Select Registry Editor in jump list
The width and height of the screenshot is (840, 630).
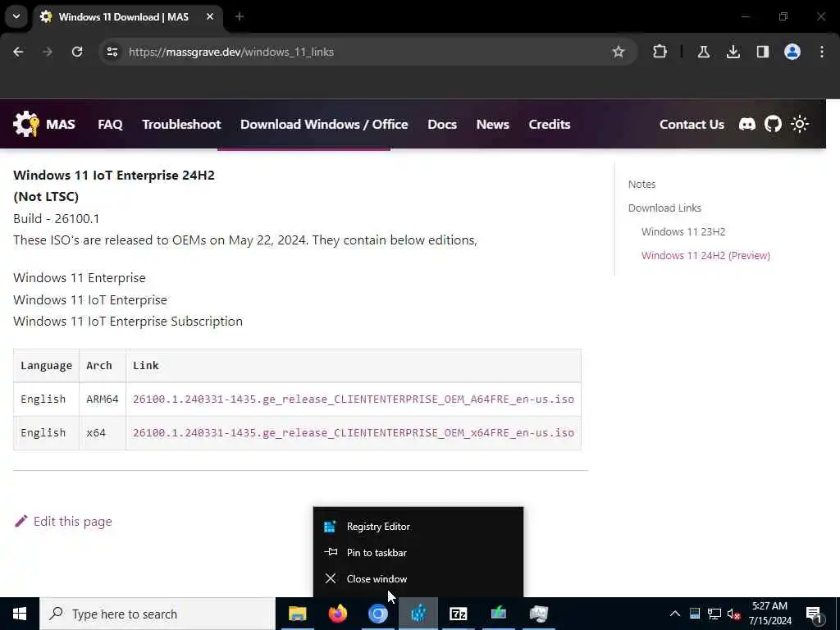pos(418,527)
